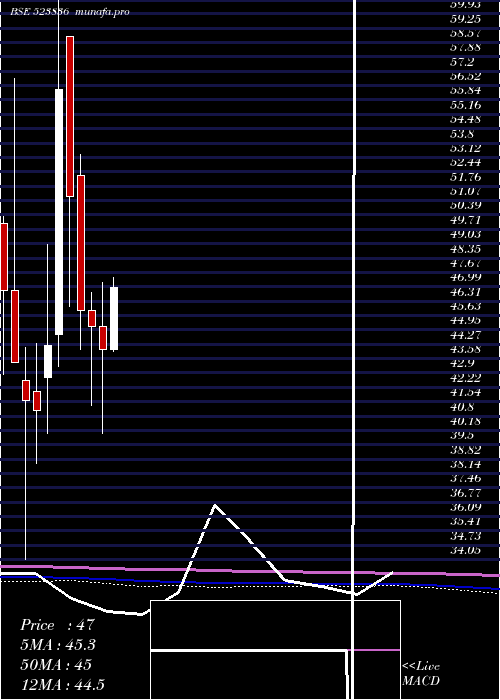Click the 44.95 price axis label
Viewport: 500px width, 700px height.
465,321
